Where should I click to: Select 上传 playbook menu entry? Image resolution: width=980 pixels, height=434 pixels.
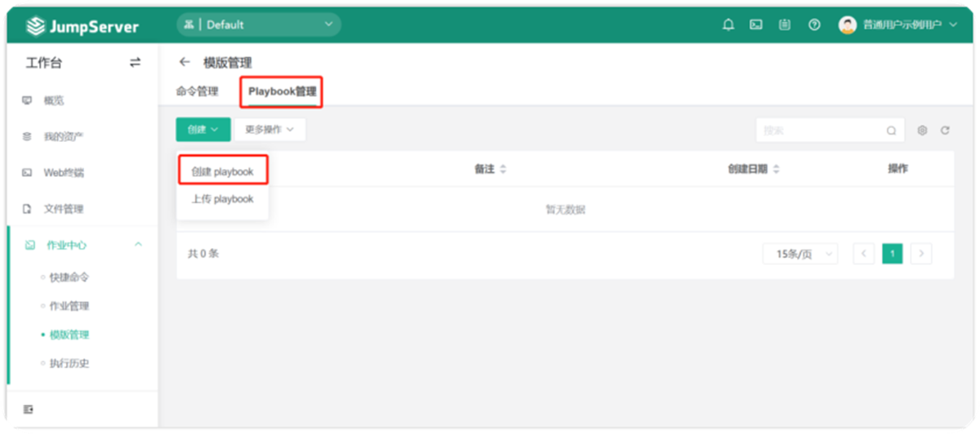(x=222, y=199)
